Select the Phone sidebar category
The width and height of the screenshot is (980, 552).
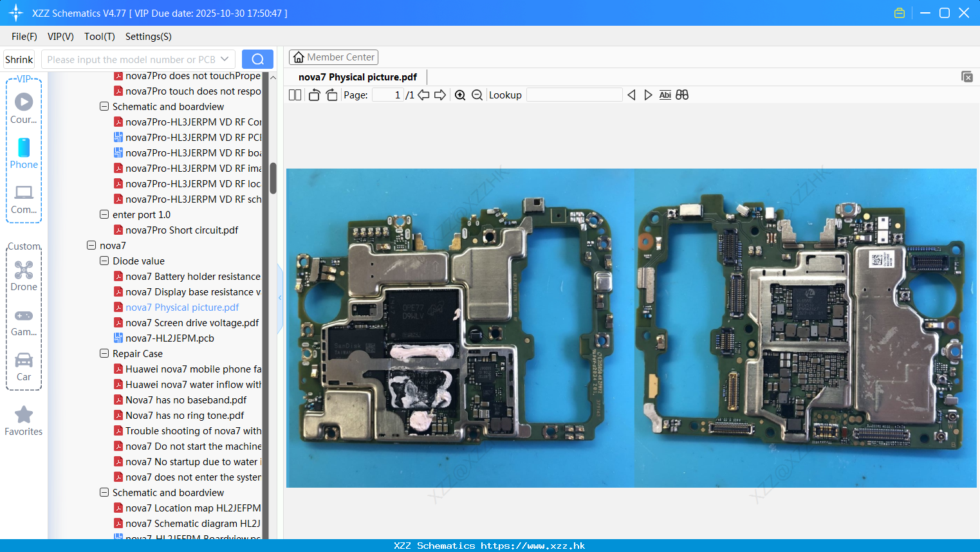[24, 154]
